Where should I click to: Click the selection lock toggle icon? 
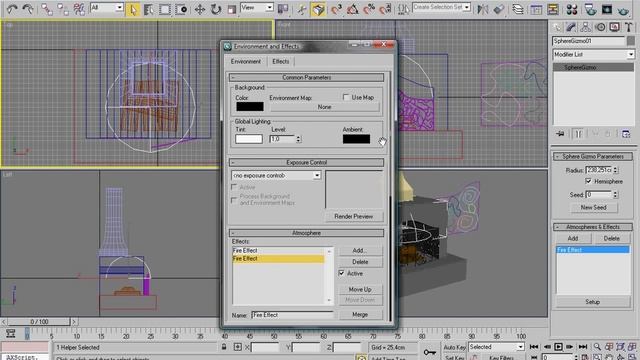(224, 347)
